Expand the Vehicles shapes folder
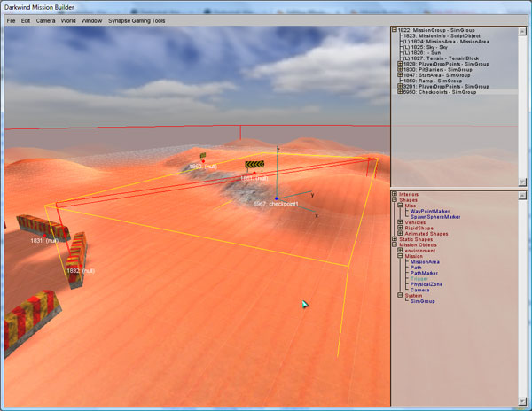The width and height of the screenshot is (532, 411). [x=400, y=222]
